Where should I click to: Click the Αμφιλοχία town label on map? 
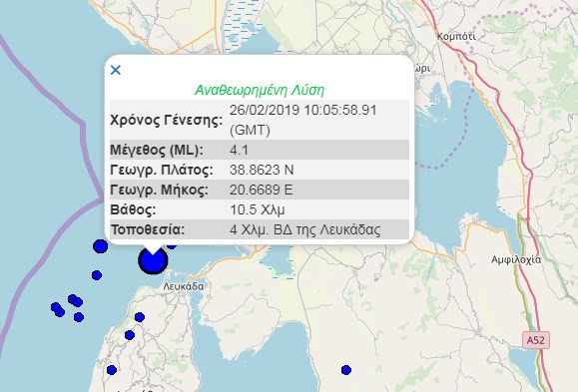tap(516, 260)
